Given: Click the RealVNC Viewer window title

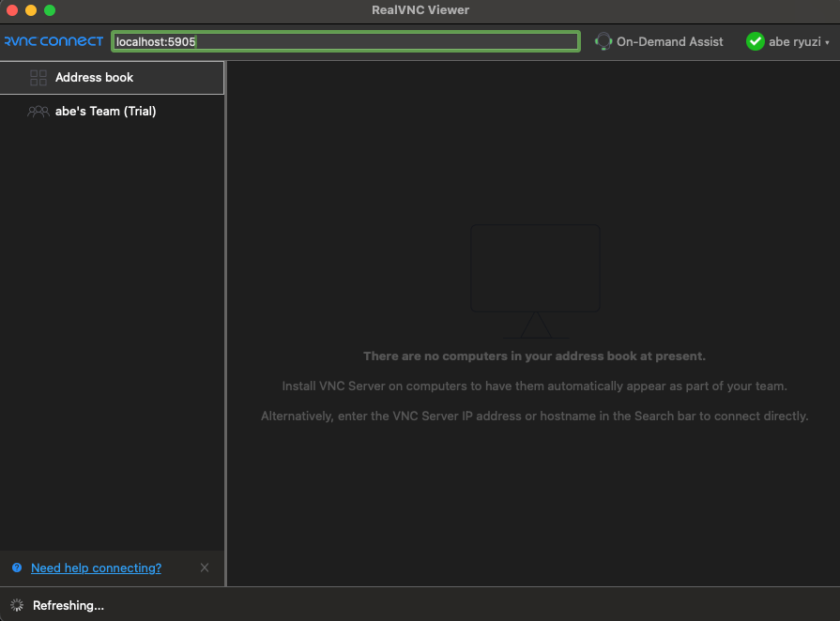Looking at the screenshot, I should 420,10.
